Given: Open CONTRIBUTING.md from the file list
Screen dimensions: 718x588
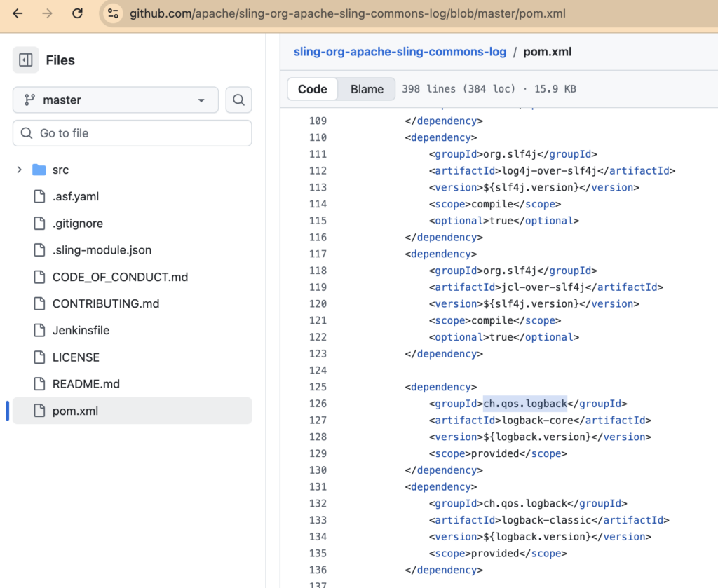Looking at the screenshot, I should (105, 303).
